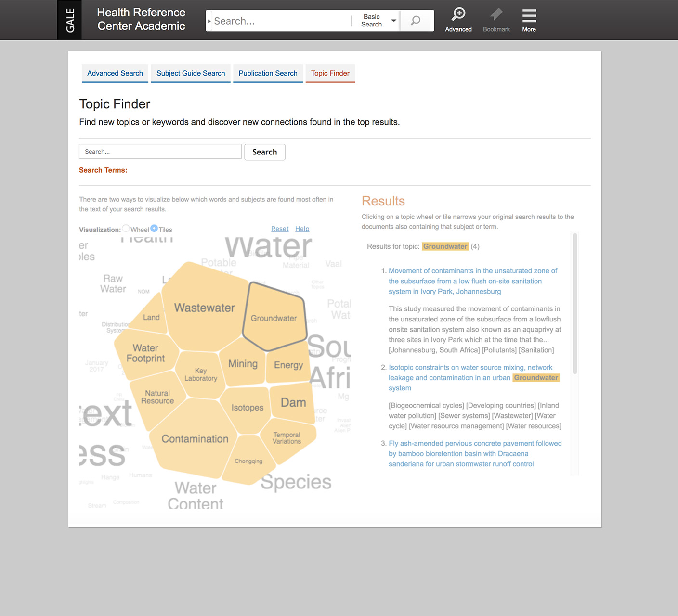This screenshot has width=678, height=616.
Task: Click the 'Search Terms:' label
Action: coord(103,170)
